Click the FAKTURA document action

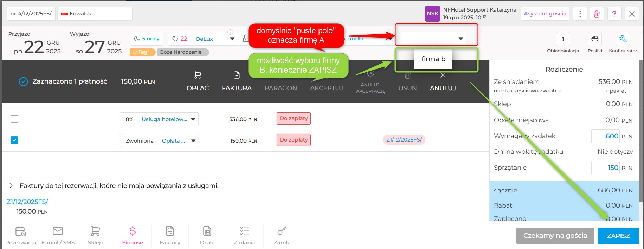(237, 81)
